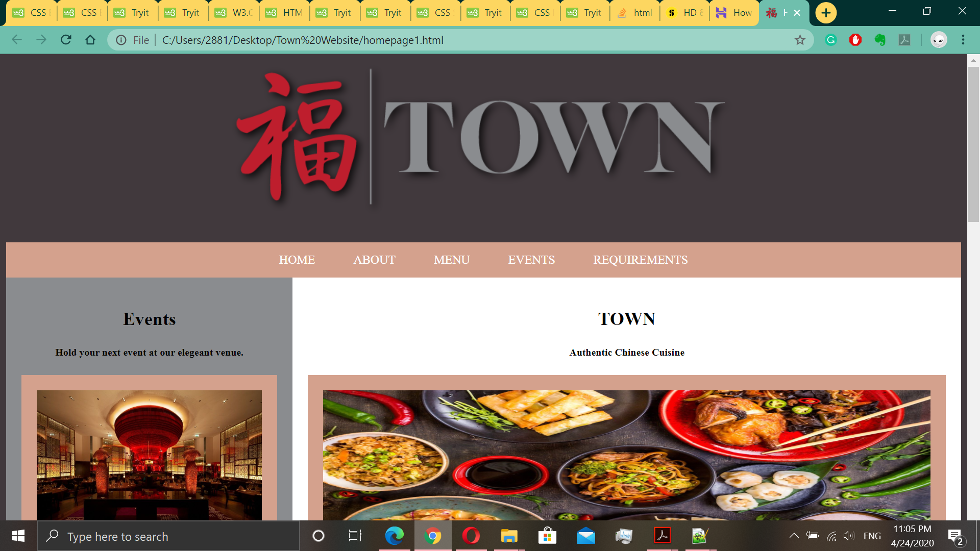Open Adobe Acrobat Reader from taskbar
Screen dimensions: 980x551
tap(663, 536)
